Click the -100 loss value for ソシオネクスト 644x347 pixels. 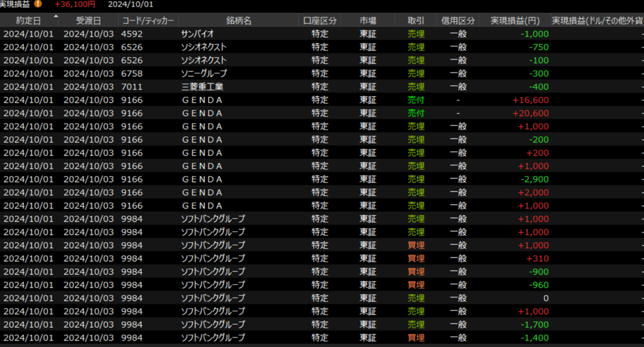pyautogui.click(x=538, y=60)
